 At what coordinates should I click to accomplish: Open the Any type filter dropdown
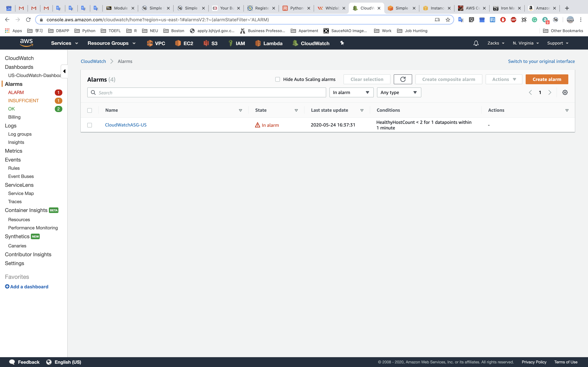click(x=399, y=92)
